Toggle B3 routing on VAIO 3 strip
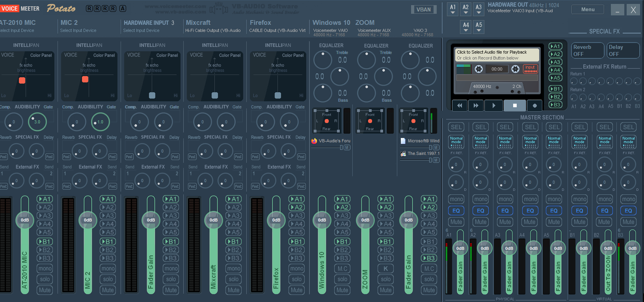The width and height of the screenshot is (644, 302). point(429,258)
